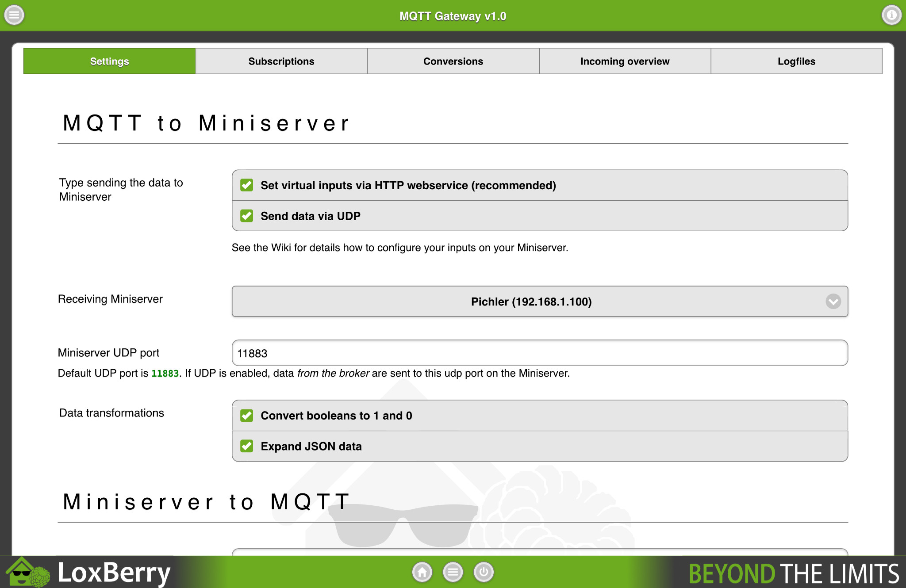Click the info icon in the header
Screen dimensions: 906x588
tap(891, 15)
